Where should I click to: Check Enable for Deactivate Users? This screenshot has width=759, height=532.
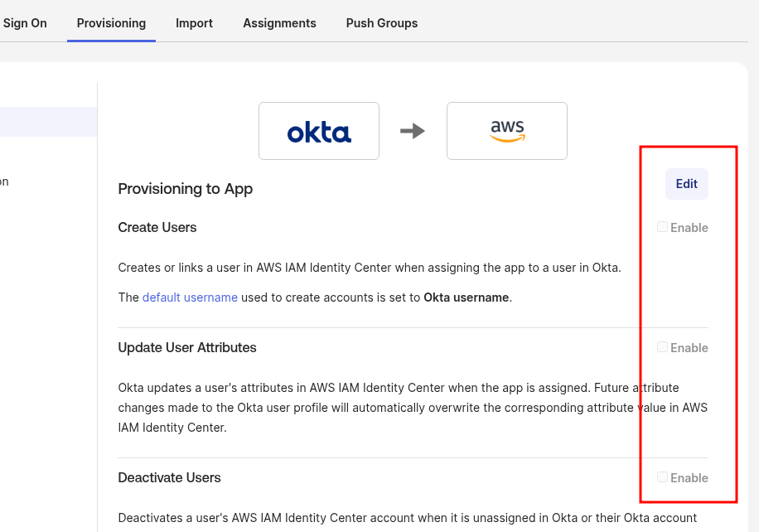click(663, 477)
